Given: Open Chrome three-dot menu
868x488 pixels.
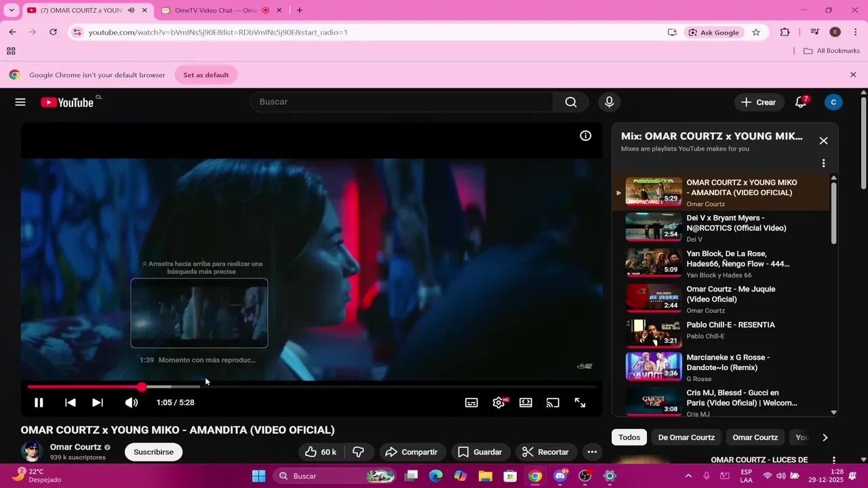Looking at the screenshot, I should point(855,32).
